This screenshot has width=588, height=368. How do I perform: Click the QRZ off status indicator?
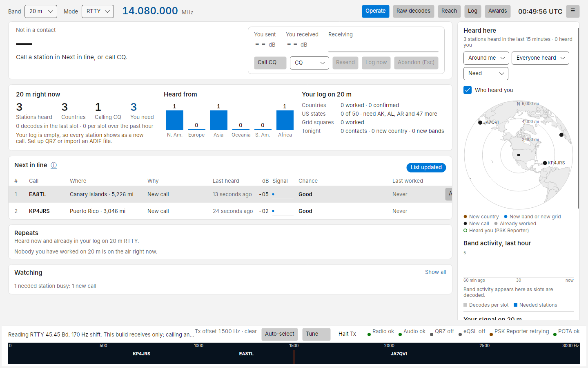point(442,332)
